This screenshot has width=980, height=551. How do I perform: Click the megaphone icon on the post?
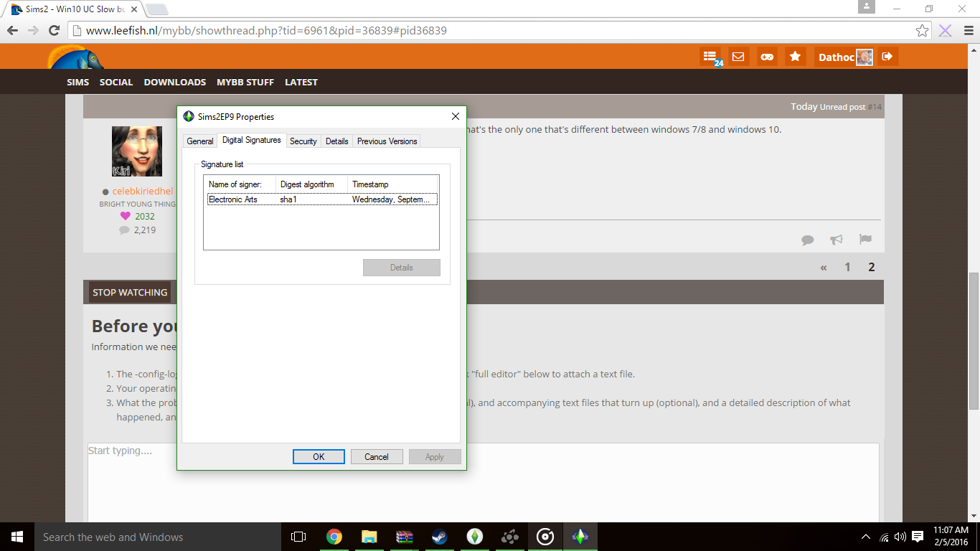point(837,240)
